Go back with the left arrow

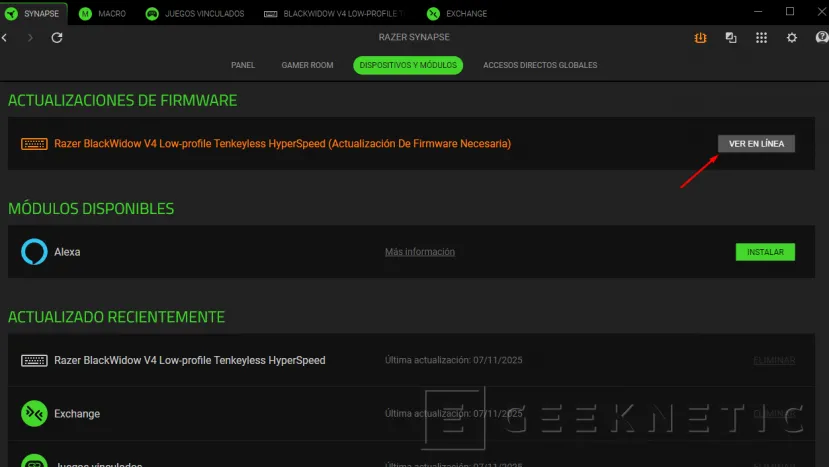click(5, 38)
